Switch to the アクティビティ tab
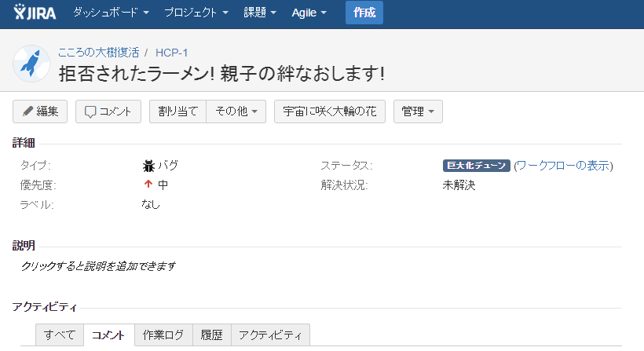The width and height of the screenshot is (644, 351). pos(270,335)
